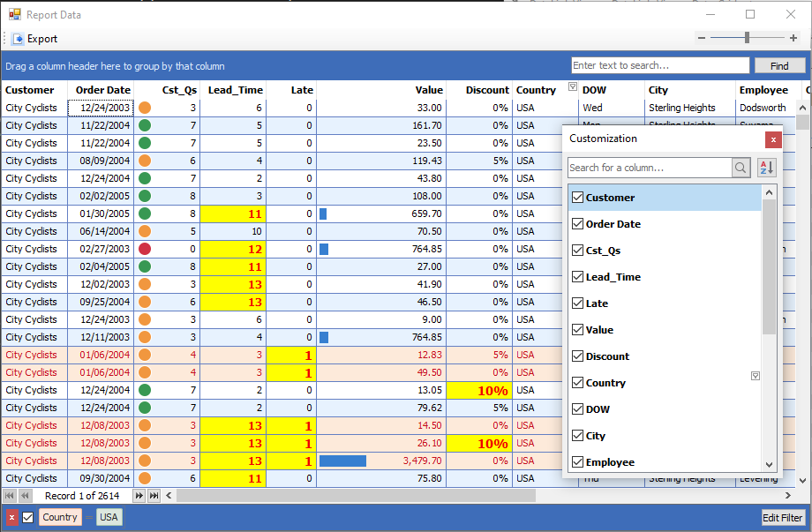Click the Edit Filter button
This screenshot has height=532, width=812.
782,518
